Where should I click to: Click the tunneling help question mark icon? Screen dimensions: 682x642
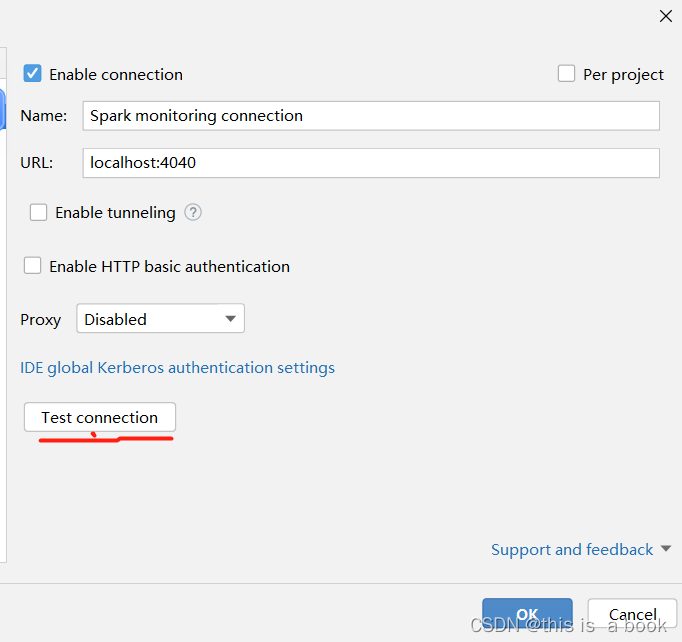[193, 213]
